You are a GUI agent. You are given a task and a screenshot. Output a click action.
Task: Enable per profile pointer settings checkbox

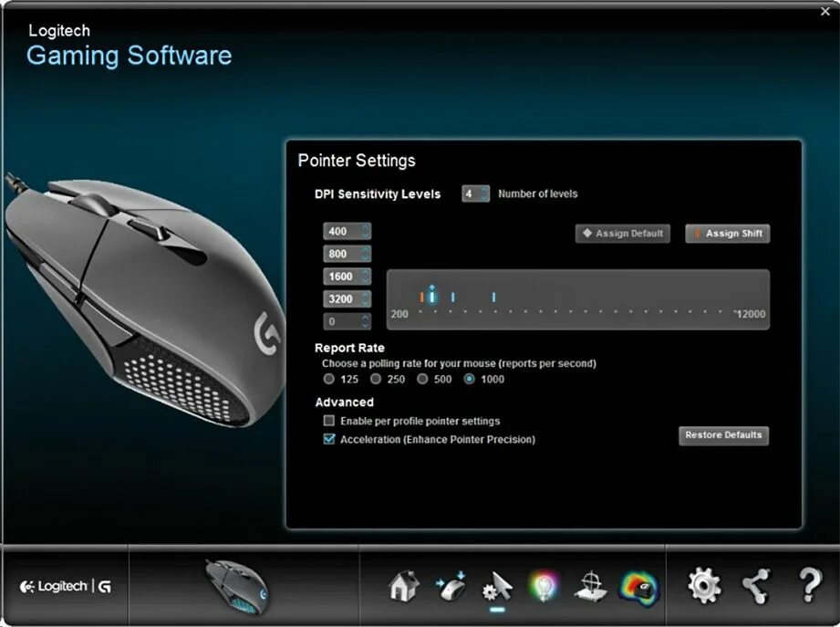pyautogui.click(x=329, y=421)
